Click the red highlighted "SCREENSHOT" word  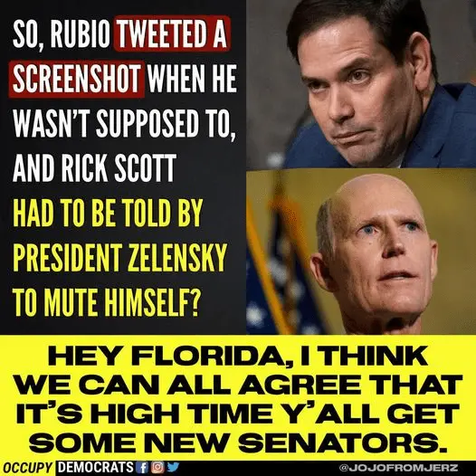(x=77, y=80)
